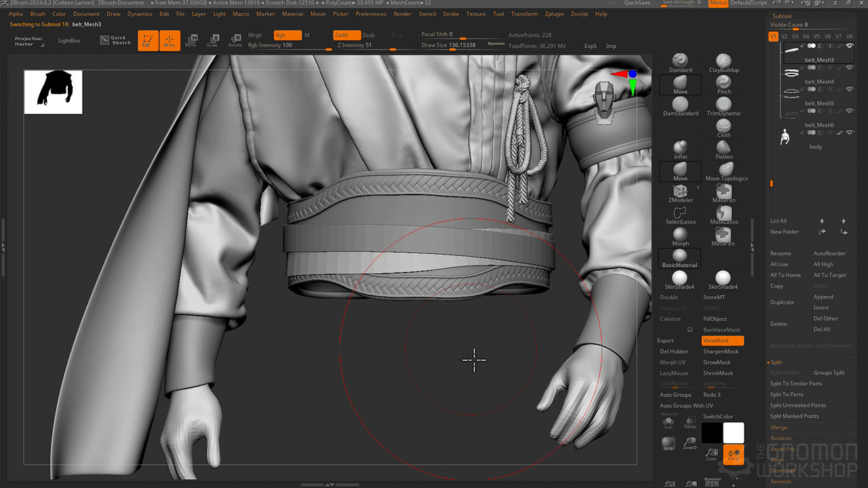Expand the Merge section
Viewport: 868px width, 488px height.
pyautogui.click(x=779, y=427)
